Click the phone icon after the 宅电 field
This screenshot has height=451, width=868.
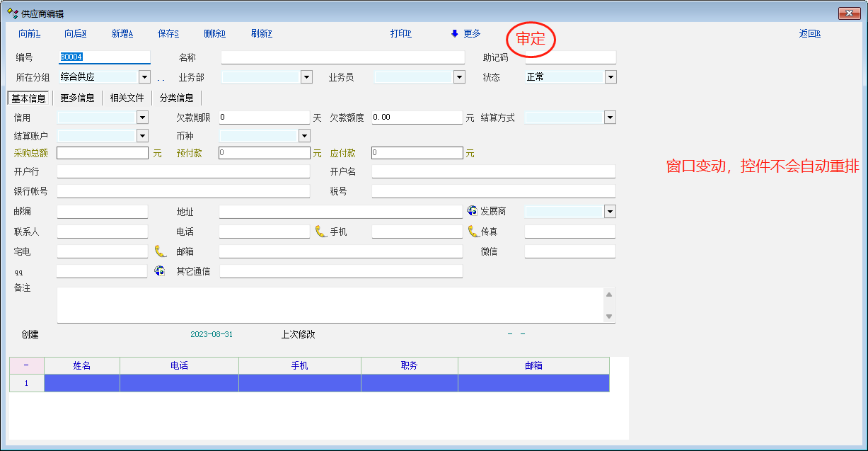coord(161,251)
